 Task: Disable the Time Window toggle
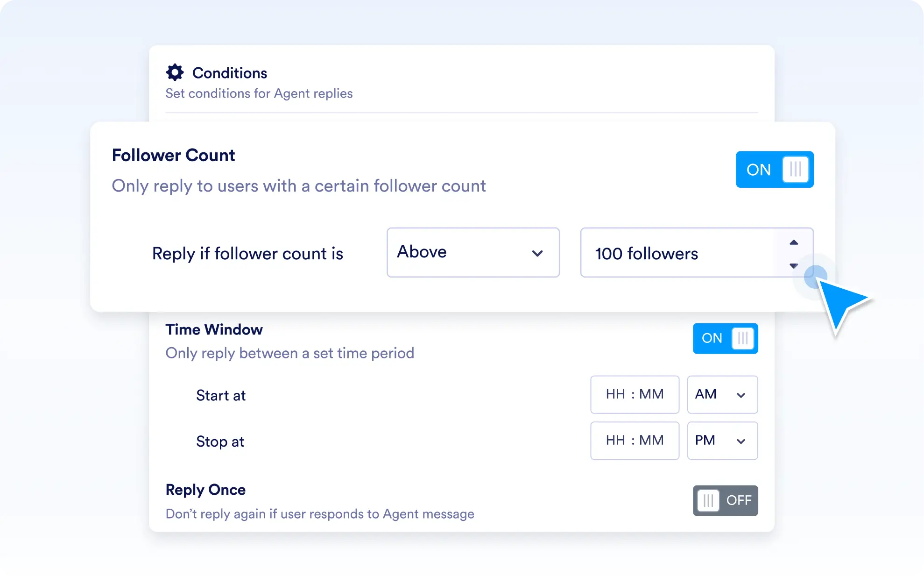pos(725,338)
